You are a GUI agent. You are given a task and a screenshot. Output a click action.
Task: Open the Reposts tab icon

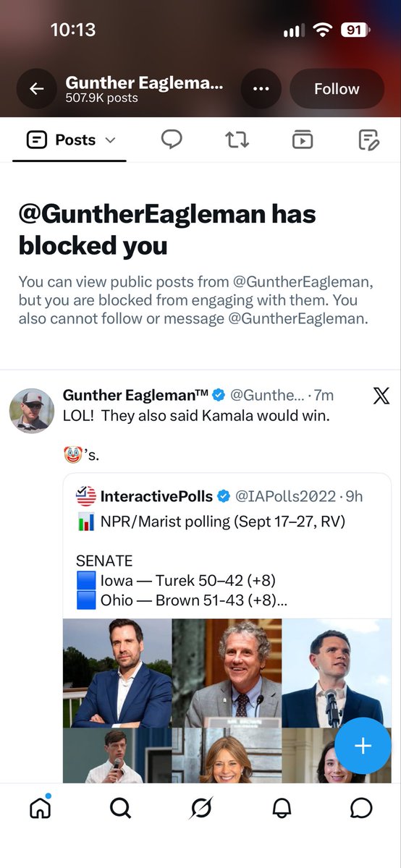237,140
